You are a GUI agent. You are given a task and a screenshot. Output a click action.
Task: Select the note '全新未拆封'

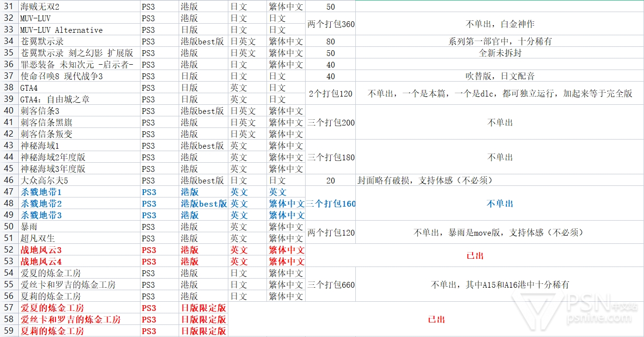(500, 53)
